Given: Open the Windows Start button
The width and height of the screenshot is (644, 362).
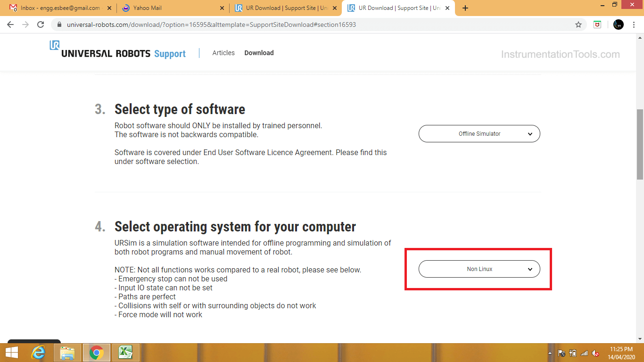Looking at the screenshot, I should tap(12, 353).
